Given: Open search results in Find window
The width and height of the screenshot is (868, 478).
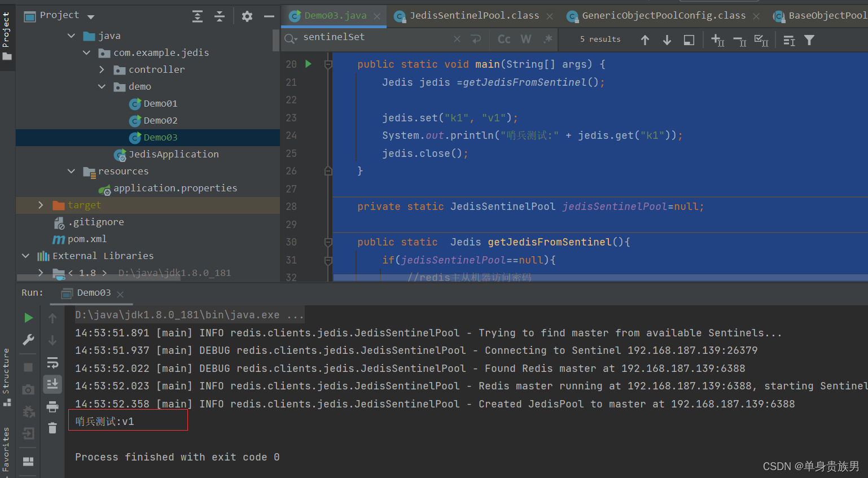Looking at the screenshot, I should (x=789, y=40).
